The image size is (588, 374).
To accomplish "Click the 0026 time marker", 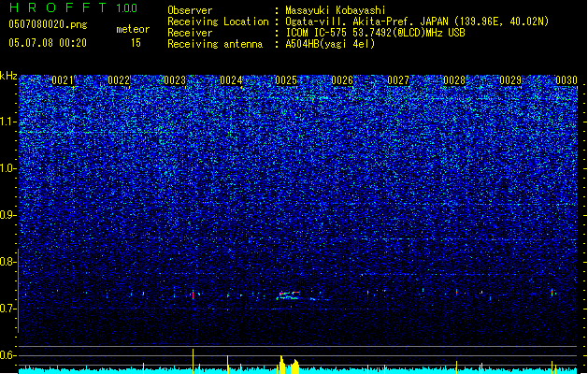I will tap(342, 80).
